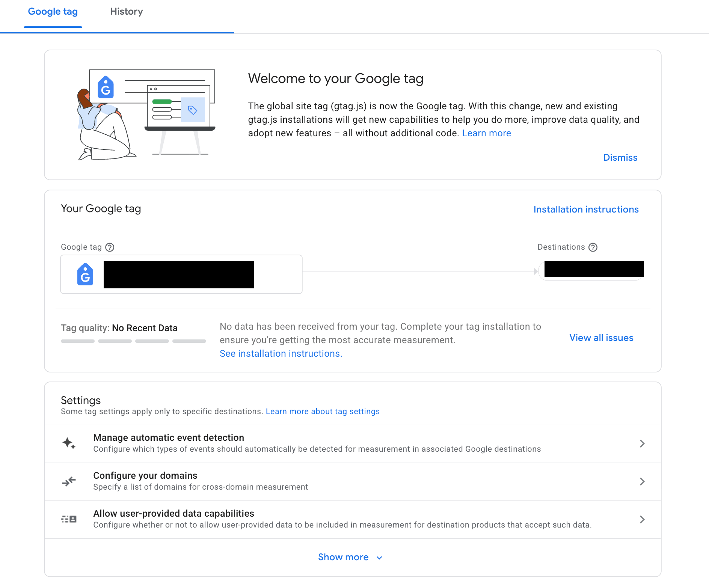
Task: Click the Google tag help icon
Action: (x=110, y=247)
